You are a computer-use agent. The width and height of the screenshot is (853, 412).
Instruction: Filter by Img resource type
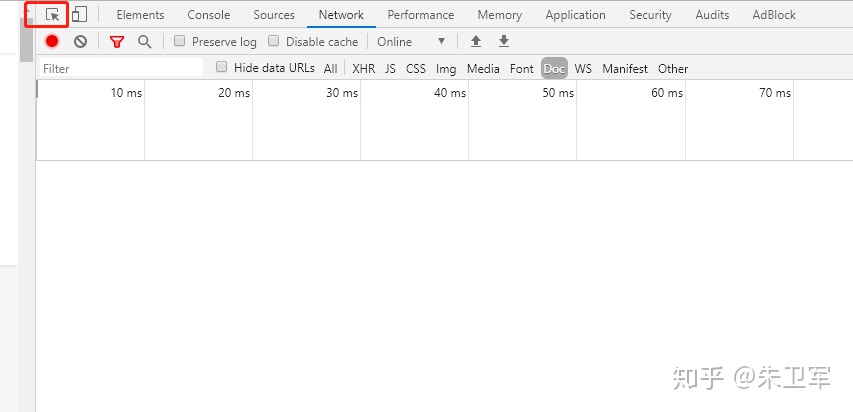(446, 69)
